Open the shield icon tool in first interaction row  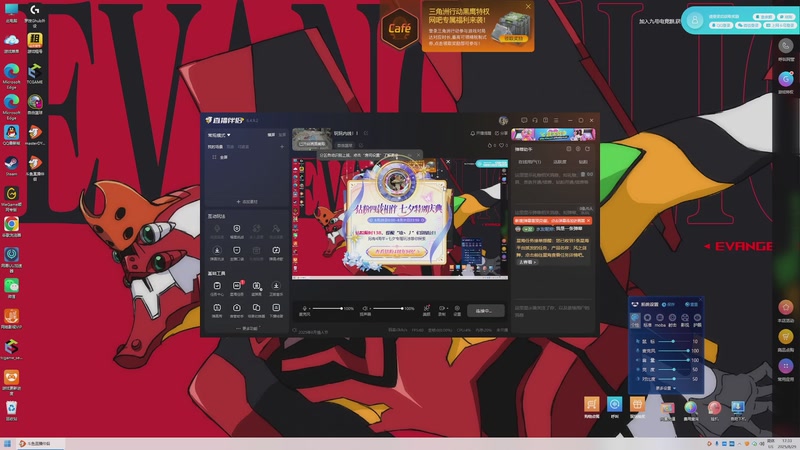click(x=236, y=231)
